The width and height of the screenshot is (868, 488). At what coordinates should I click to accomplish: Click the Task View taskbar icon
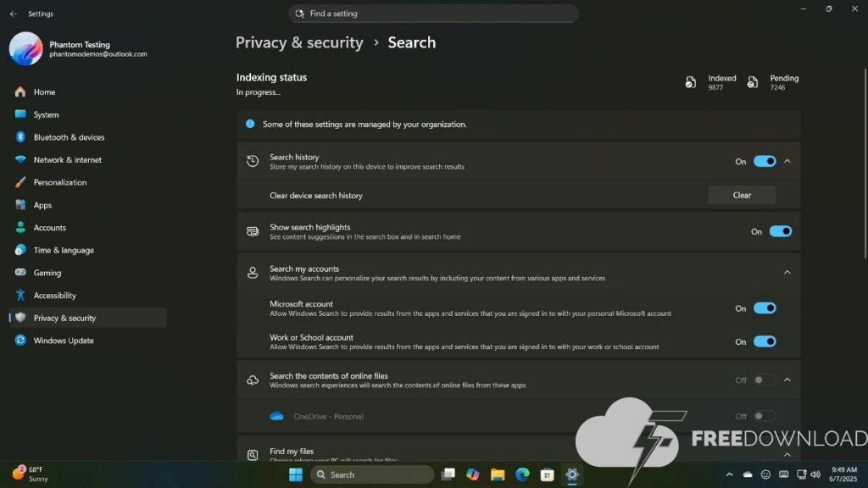(x=448, y=474)
